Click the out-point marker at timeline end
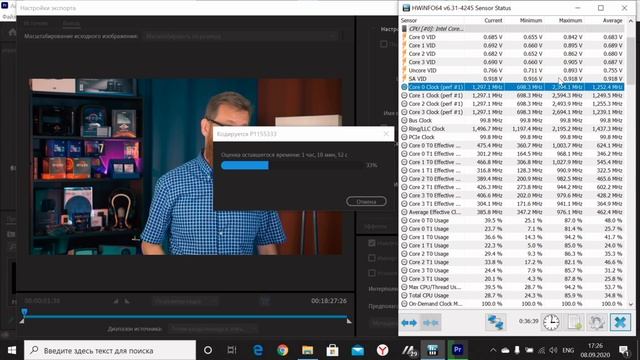This screenshot has height=360, width=640. pyautogui.click(x=349, y=321)
